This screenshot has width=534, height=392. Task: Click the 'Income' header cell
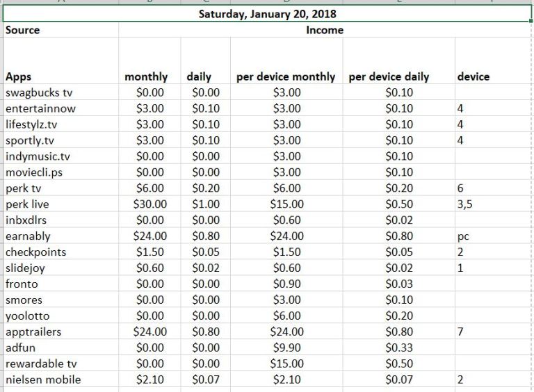(x=324, y=31)
